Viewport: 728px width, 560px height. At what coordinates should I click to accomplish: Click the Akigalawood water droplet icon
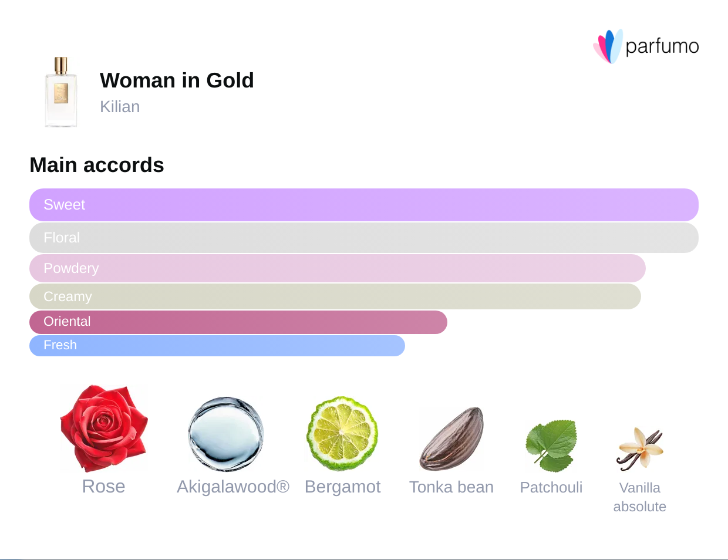pos(226,434)
